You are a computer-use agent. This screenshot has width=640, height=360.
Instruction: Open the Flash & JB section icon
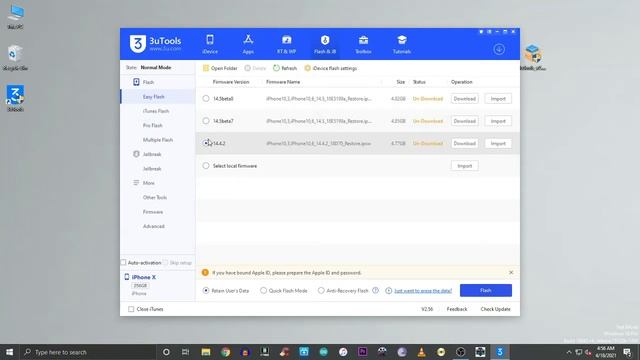325,40
